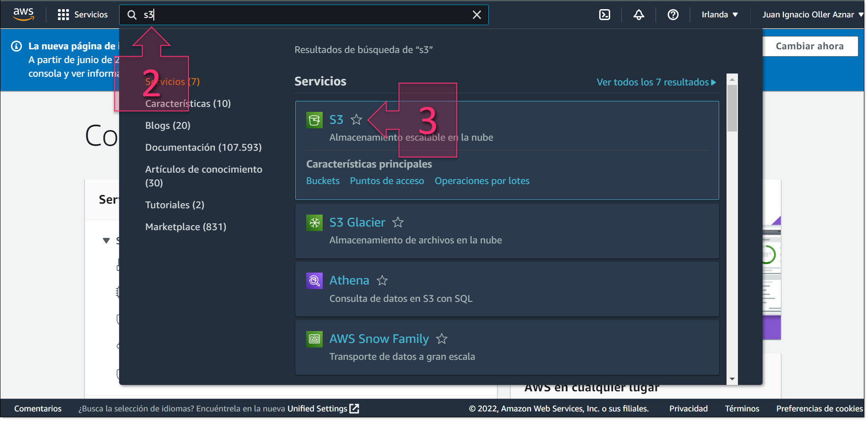Open the notifications bell
This screenshot has height=421, width=868.
click(638, 14)
